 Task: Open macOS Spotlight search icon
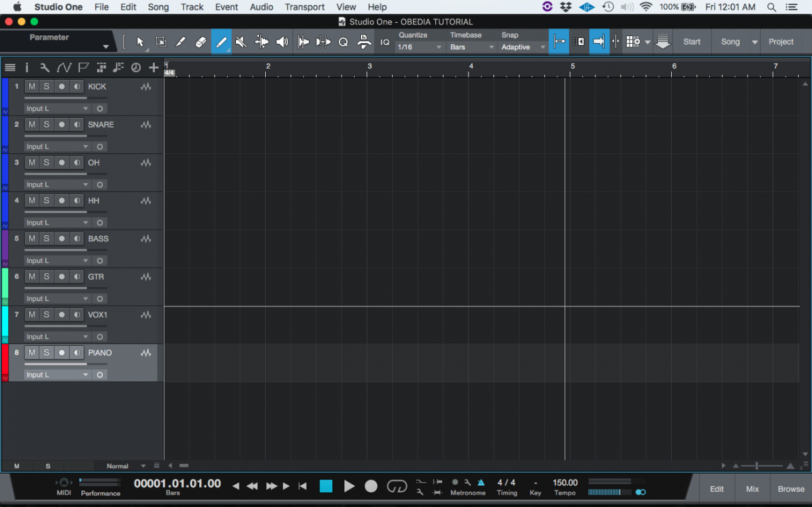click(x=771, y=7)
